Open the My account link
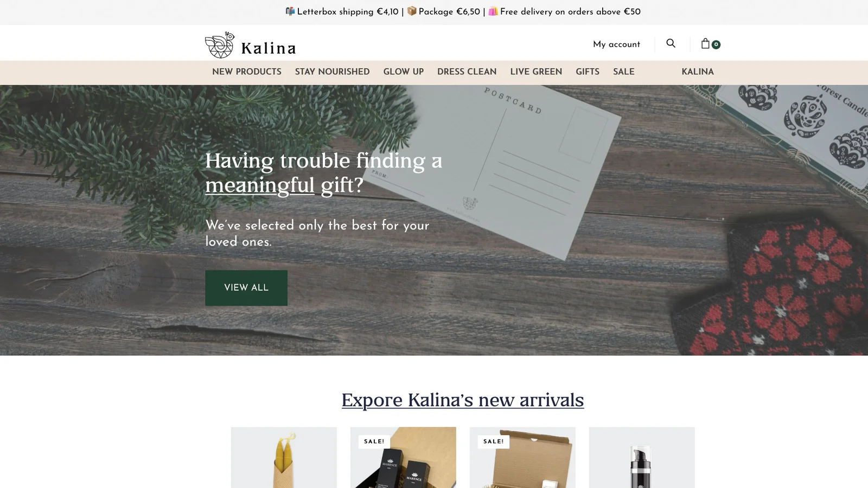Screen dimensions: 868x488 click(616, 44)
